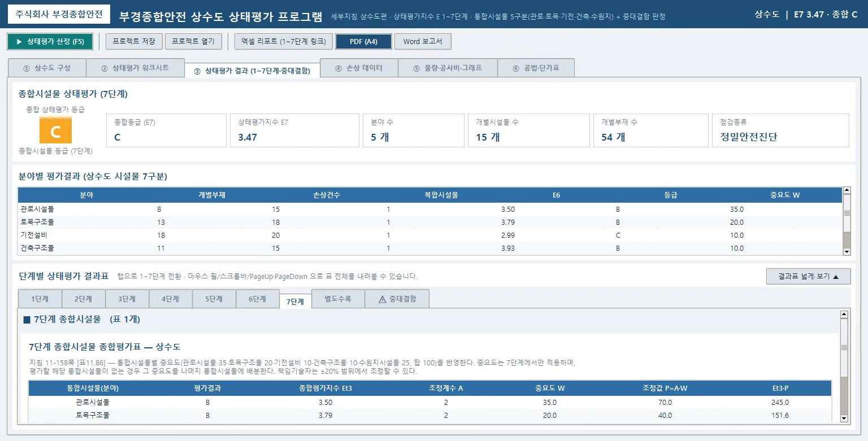Click the orange C grade badge

[55, 131]
